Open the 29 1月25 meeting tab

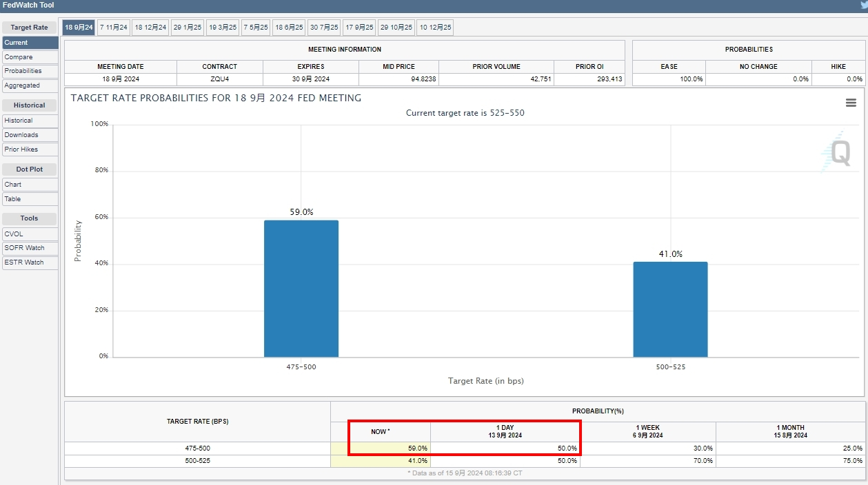[188, 28]
